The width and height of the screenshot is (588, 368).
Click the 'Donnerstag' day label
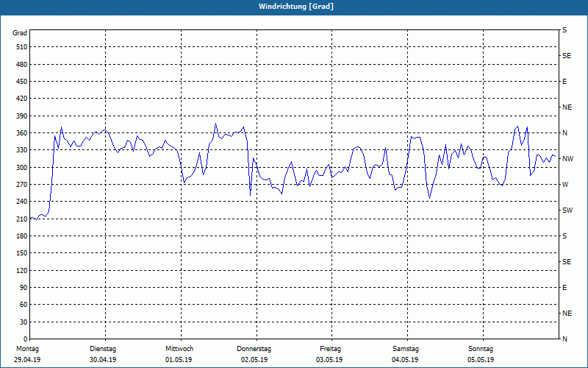tap(254, 349)
